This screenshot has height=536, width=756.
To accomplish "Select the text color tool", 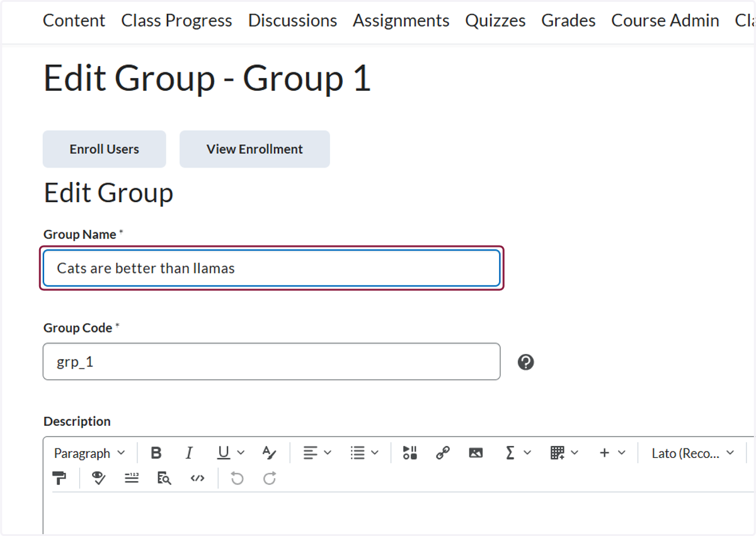I will (x=269, y=453).
